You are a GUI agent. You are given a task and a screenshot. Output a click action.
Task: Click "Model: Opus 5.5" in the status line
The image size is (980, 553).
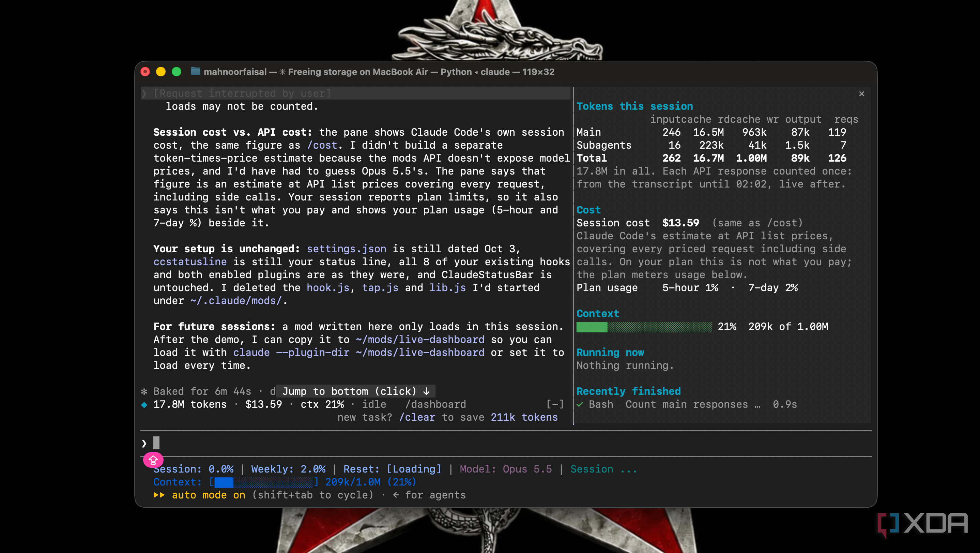click(x=506, y=469)
